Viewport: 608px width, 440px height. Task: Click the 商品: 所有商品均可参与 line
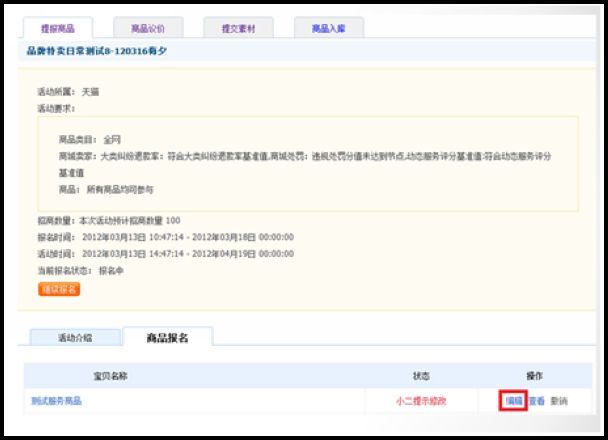click(106, 190)
